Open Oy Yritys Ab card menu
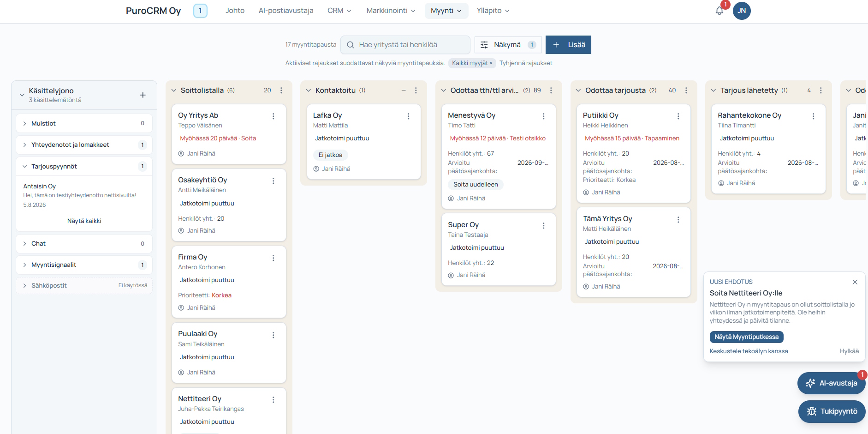The width and height of the screenshot is (868, 434). [273, 116]
